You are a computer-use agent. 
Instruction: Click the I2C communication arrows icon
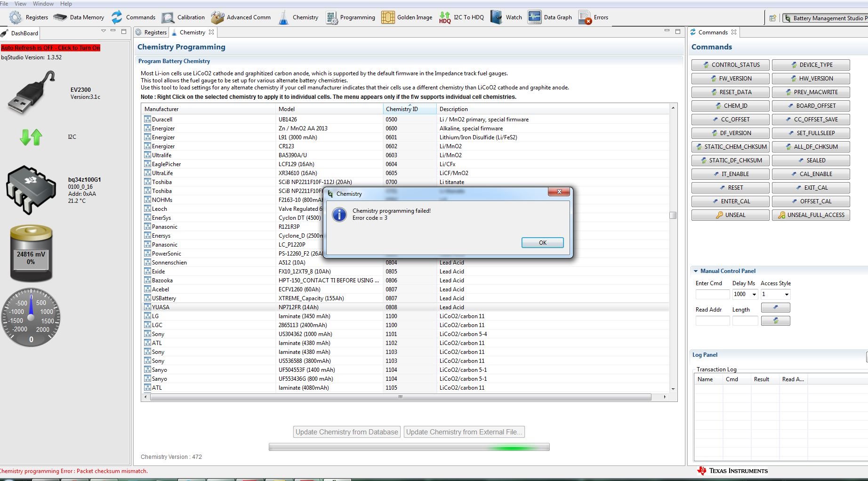(x=31, y=137)
